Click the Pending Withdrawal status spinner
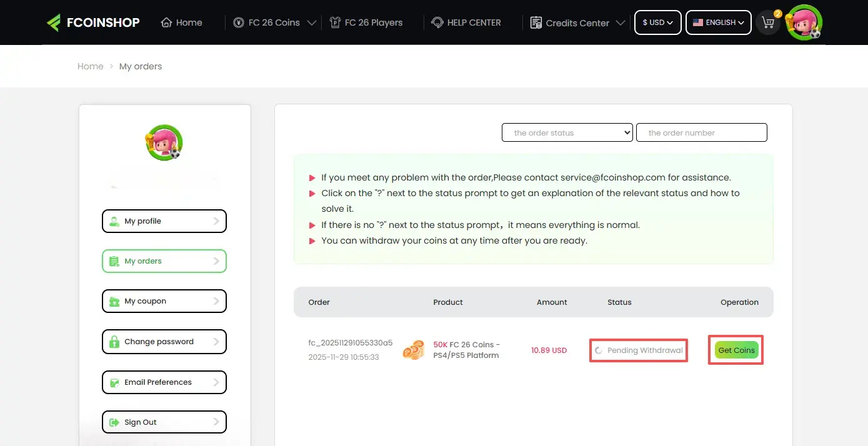The width and height of the screenshot is (868, 446). point(598,350)
